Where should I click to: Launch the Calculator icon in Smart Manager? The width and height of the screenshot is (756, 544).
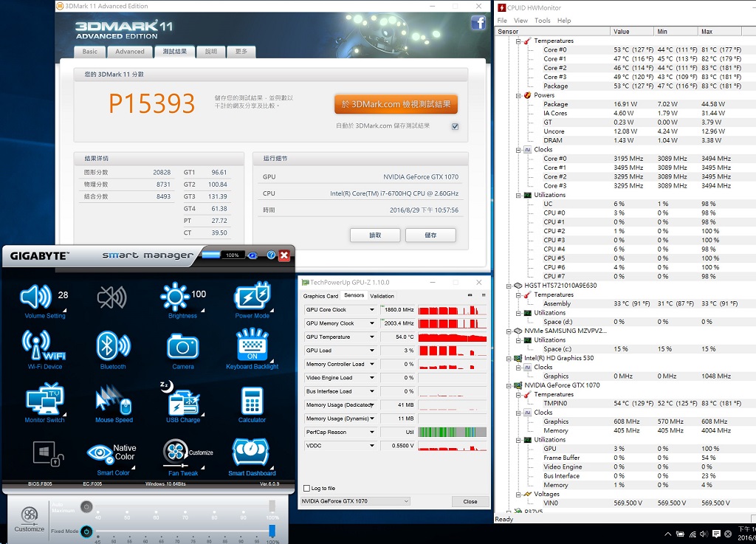[252, 400]
